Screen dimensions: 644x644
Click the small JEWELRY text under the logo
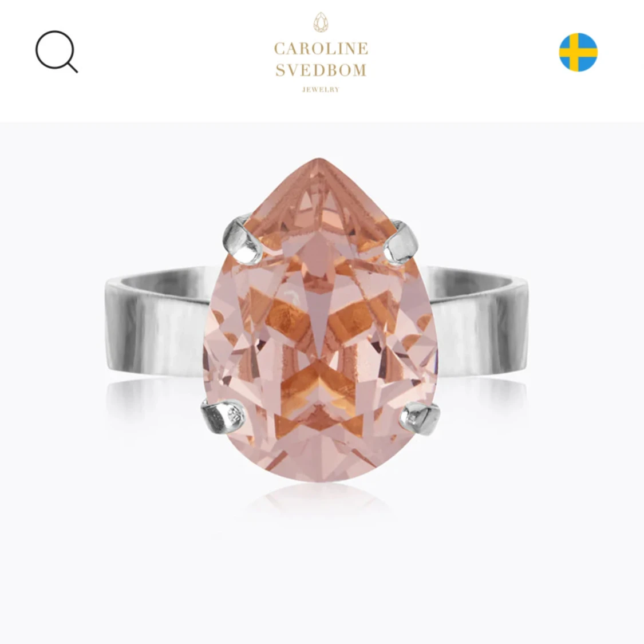click(x=321, y=89)
